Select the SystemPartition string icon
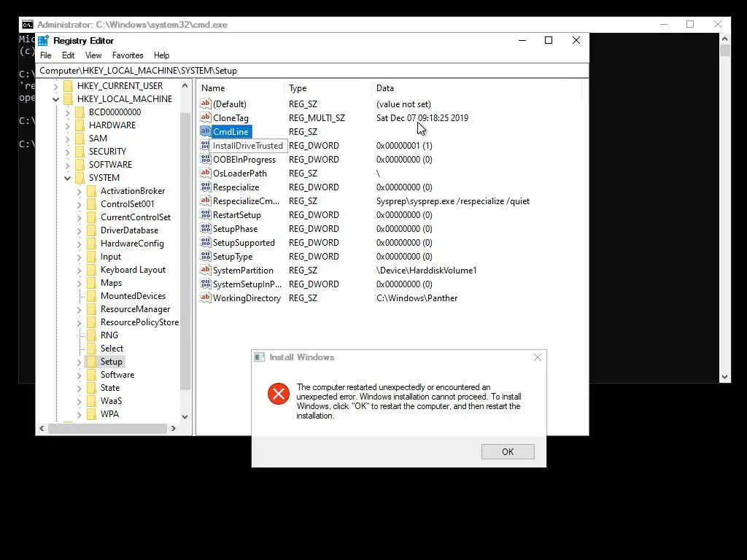This screenshot has width=747, height=560. (205, 270)
